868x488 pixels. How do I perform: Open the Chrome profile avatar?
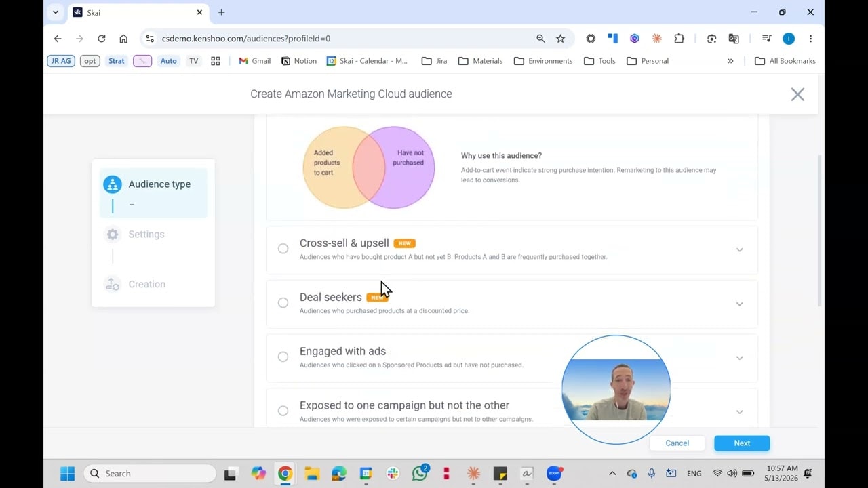click(x=789, y=39)
